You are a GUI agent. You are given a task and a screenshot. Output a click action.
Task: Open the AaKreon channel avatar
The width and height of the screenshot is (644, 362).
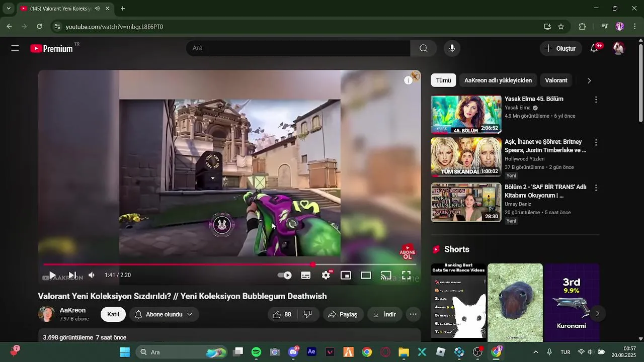tap(46, 314)
